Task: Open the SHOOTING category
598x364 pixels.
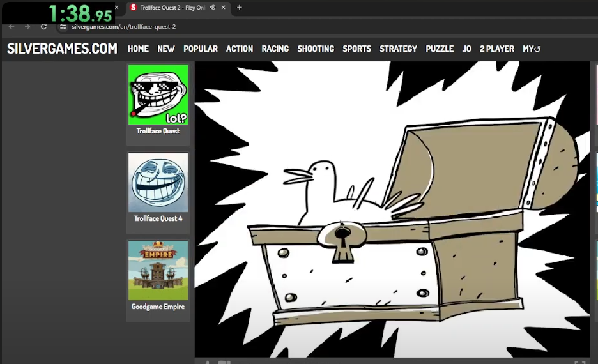Action: pyautogui.click(x=316, y=49)
